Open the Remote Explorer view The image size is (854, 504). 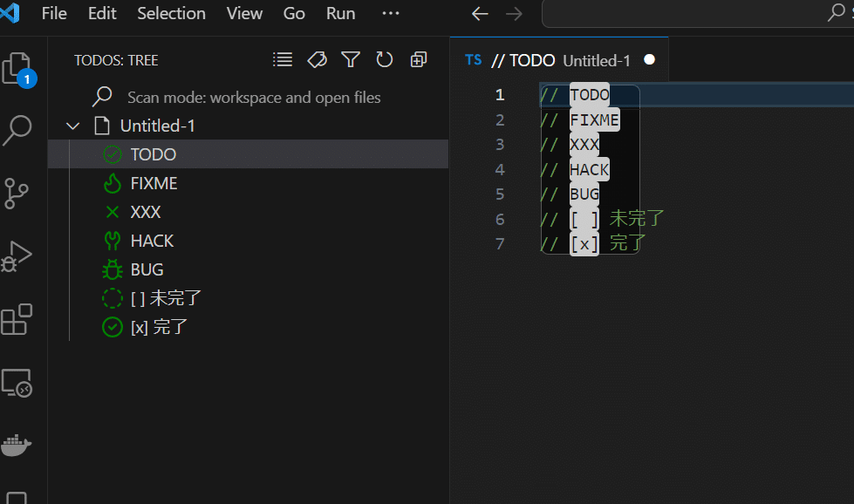17,383
